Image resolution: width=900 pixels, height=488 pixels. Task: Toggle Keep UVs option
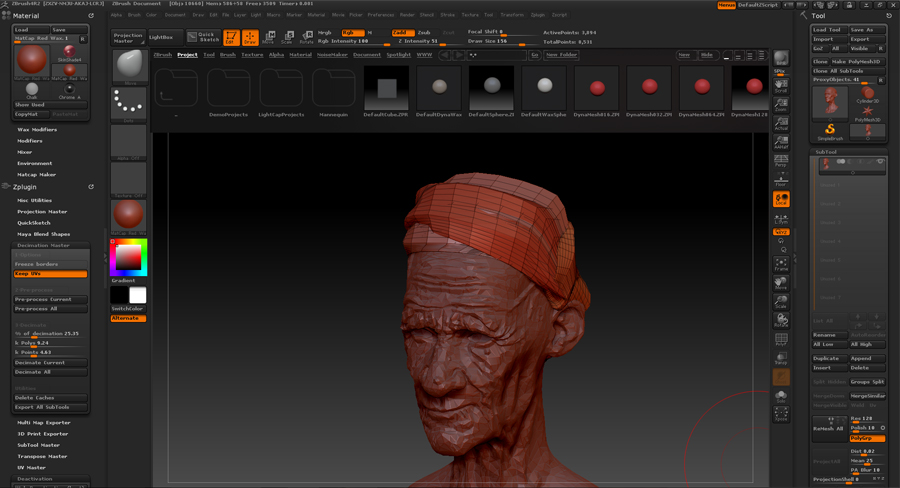pos(51,274)
